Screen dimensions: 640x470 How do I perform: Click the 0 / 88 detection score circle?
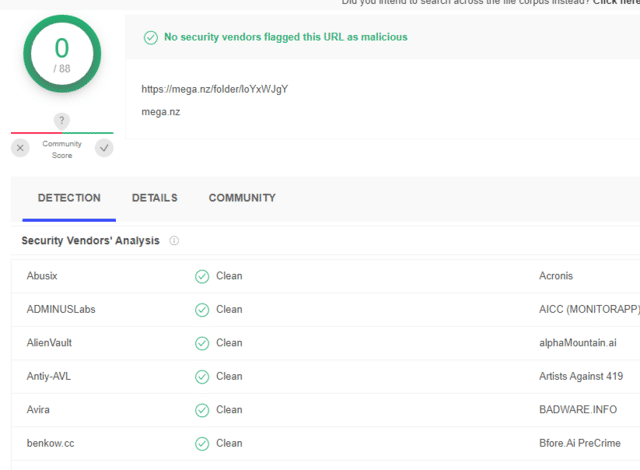click(62, 57)
